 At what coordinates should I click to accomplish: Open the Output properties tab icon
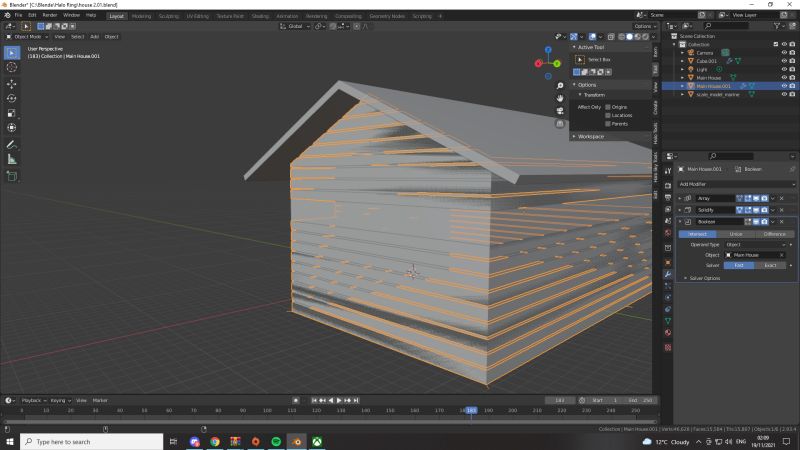(668, 197)
